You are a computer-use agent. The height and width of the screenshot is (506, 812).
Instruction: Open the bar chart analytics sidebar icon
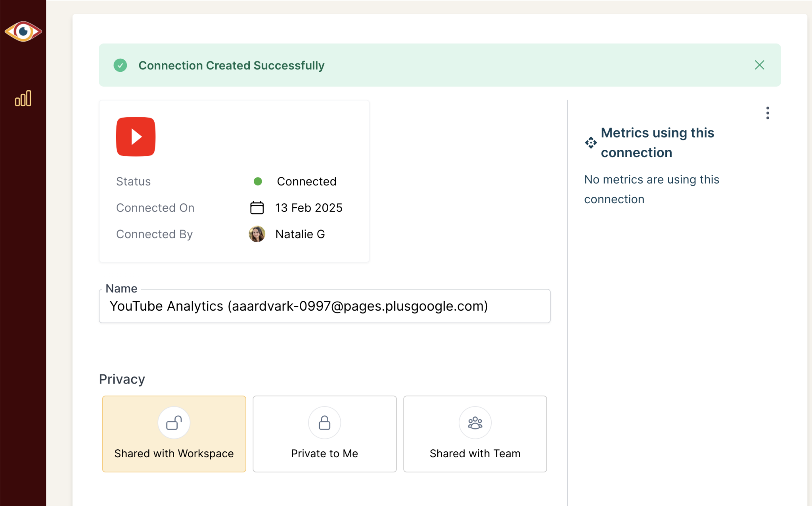23,99
